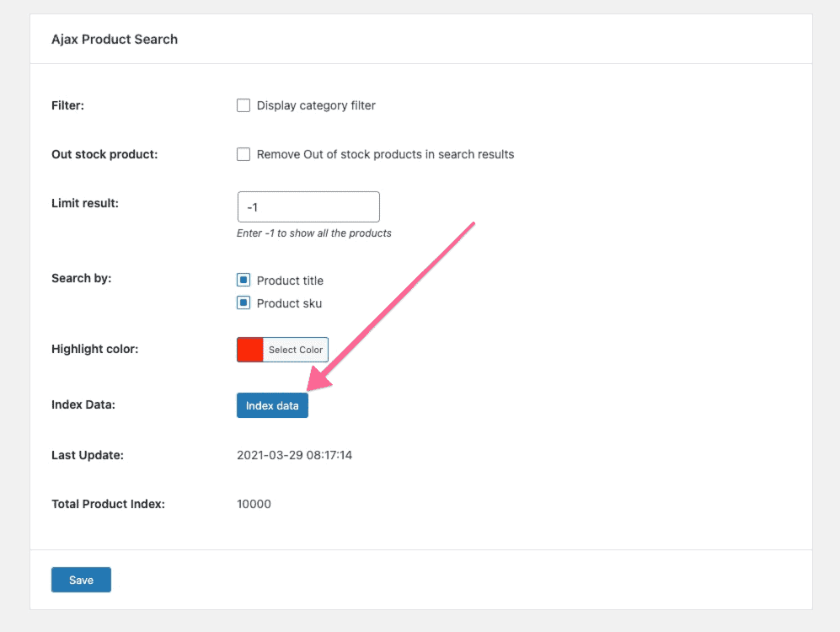Image resolution: width=840 pixels, height=632 pixels.
Task: Save the Ajax Product Search settings
Action: pyautogui.click(x=81, y=580)
